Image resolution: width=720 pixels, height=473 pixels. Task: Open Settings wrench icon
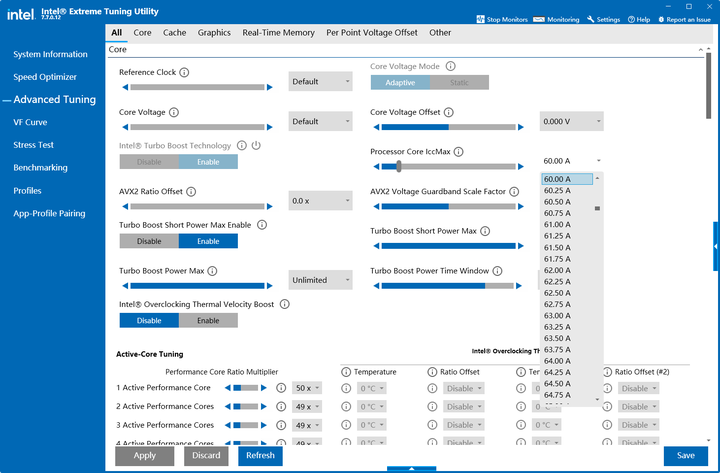[x=591, y=19]
